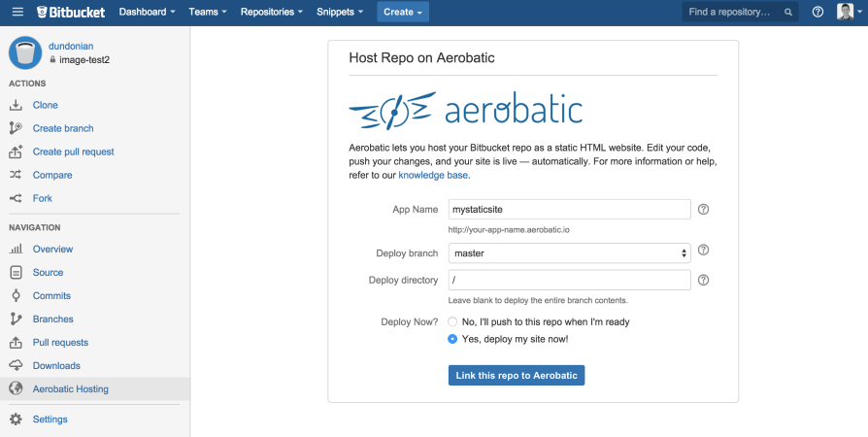Show help for App Name field
The image size is (868, 437).
pyautogui.click(x=703, y=210)
